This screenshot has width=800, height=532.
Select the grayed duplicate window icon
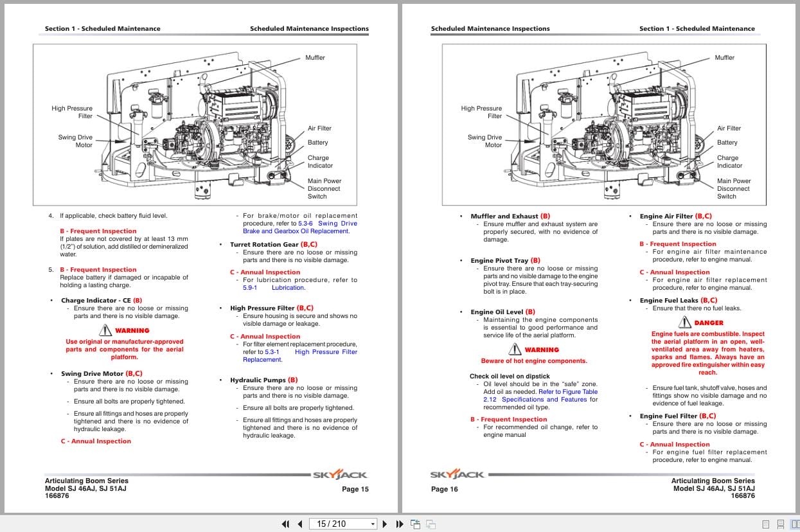click(x=432, y=524)
